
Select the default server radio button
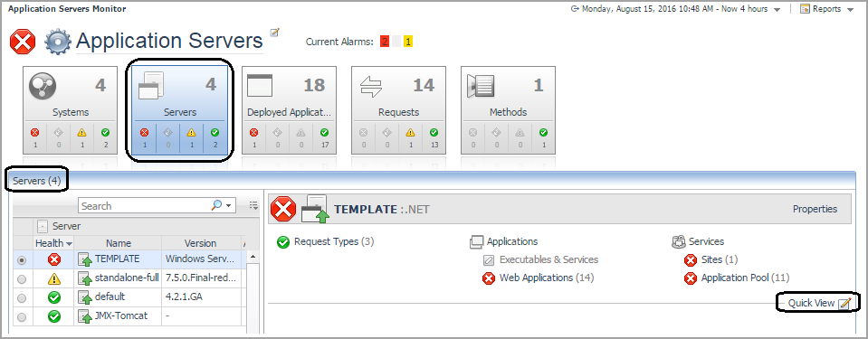coord(22,298)
